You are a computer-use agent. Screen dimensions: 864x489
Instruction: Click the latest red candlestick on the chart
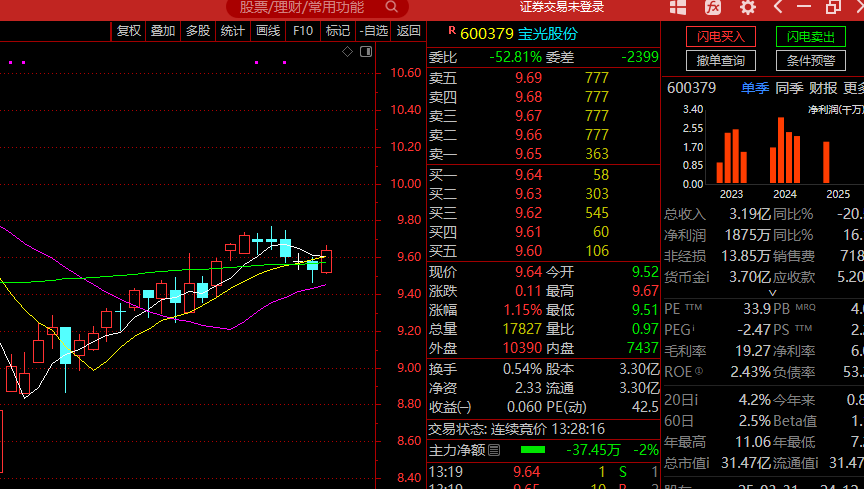tap(326, 261)
